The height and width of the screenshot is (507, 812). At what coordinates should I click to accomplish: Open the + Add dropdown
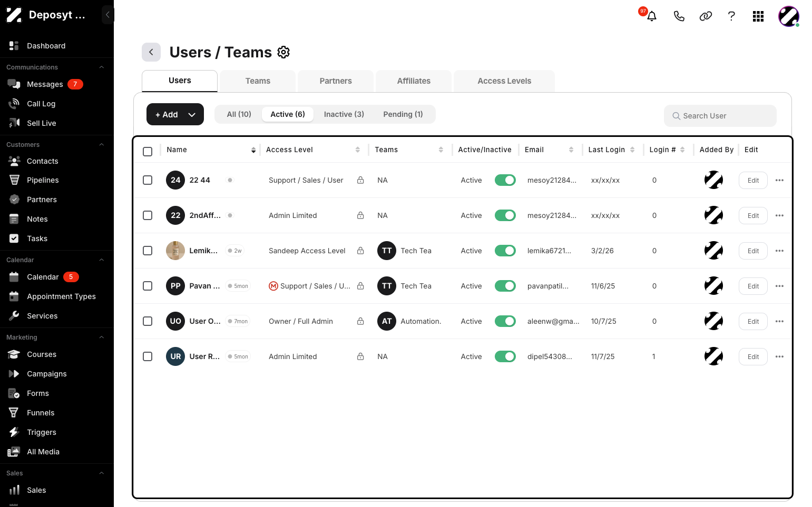(175, 114)
